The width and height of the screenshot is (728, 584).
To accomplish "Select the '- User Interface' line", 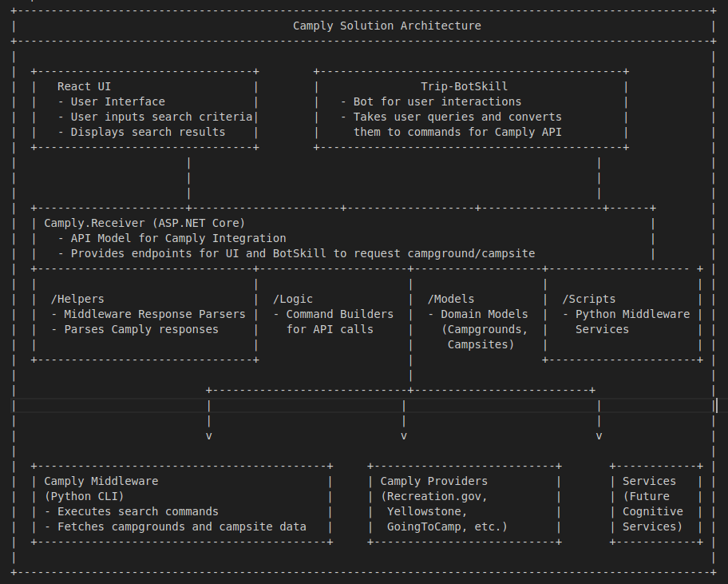I will (x=112, y=101).
